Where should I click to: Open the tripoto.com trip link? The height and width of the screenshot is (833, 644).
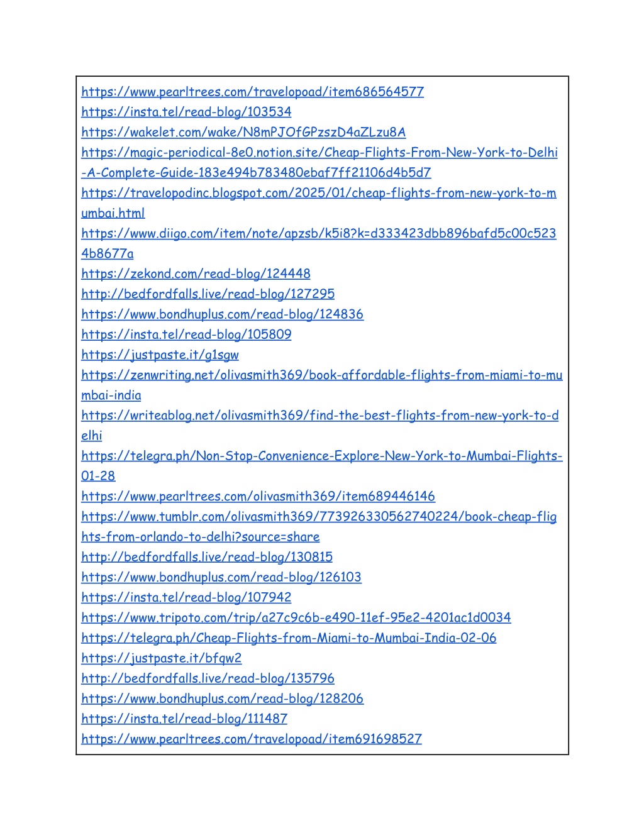(x=296, y=617)
